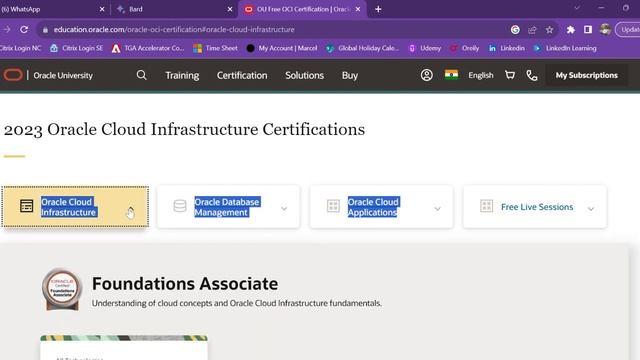This screenshot has height=360, width=640.
Task: Open the browser side panel icon
Action: (588, 29)
